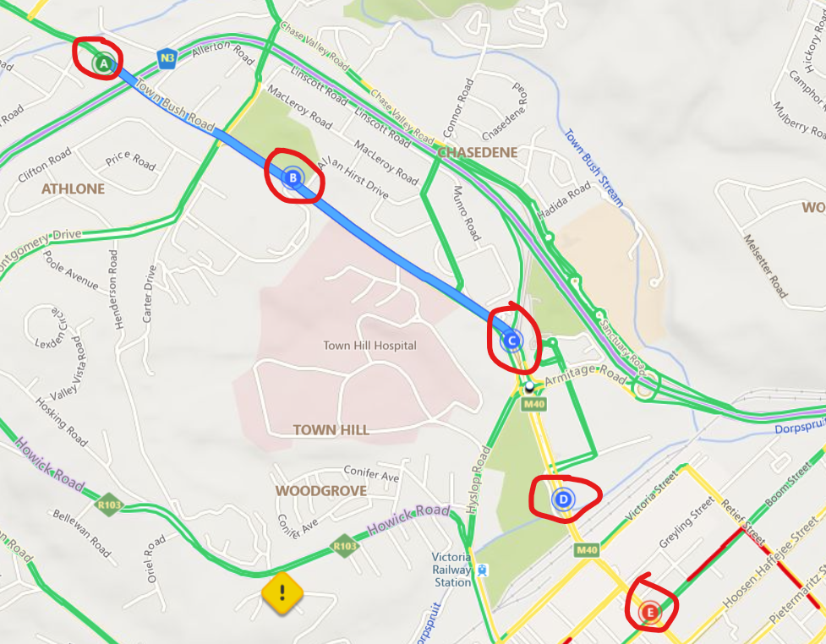Select the blue waypoint D marker

point(563,499)
